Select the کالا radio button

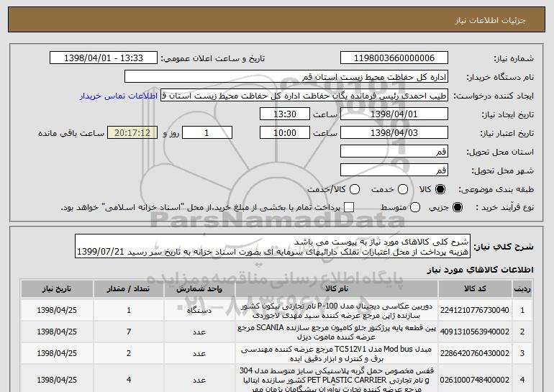click(x=440, y=190)
